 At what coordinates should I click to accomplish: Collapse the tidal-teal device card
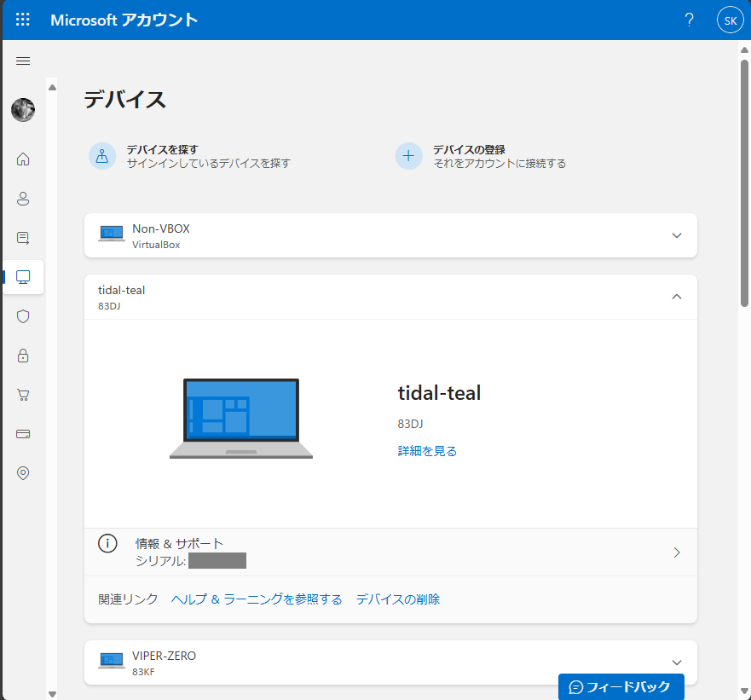coord(676,297)
